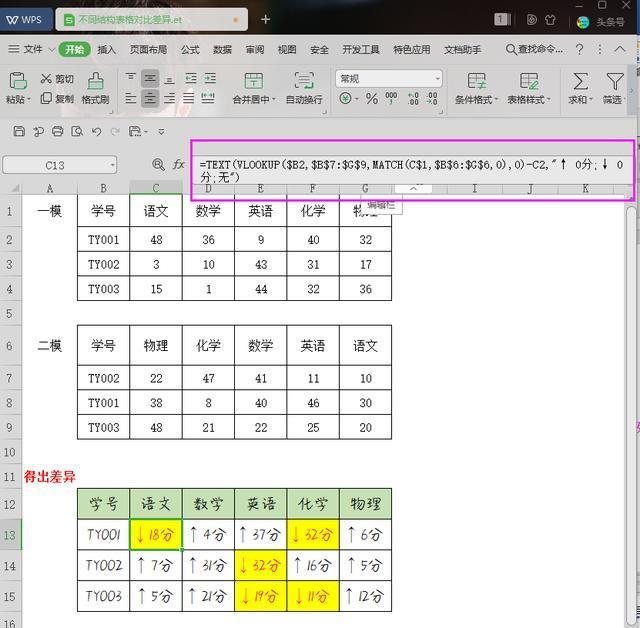Toggle Wrap Text (自动换行)
The image size is (640, 628).
tap(304, 88)
